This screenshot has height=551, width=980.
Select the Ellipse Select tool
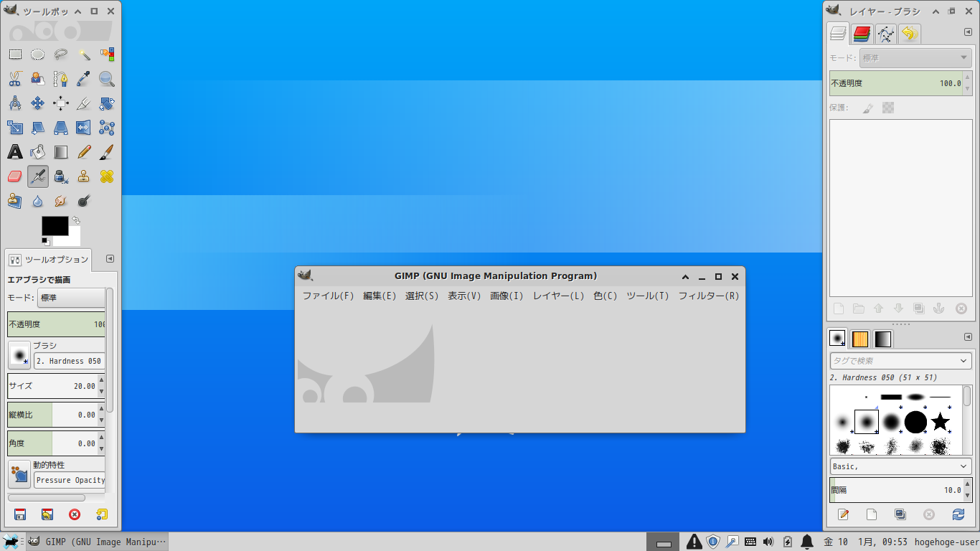38,55
